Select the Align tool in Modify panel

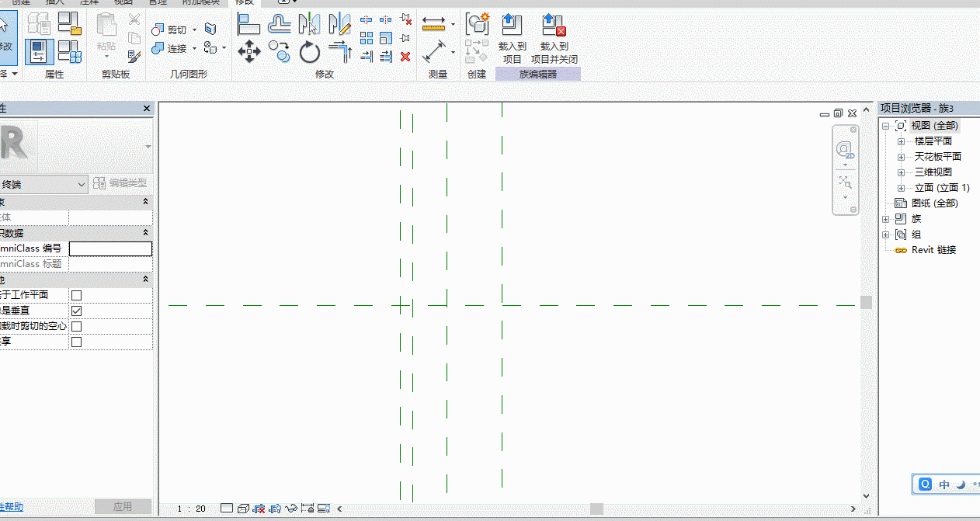(x=248, y=24)
